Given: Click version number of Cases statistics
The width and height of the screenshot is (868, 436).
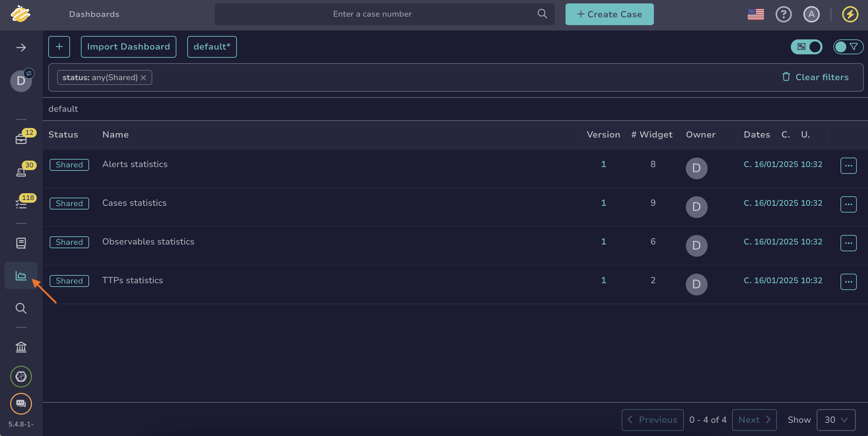Looking at the screenshot, I should tap(604, 203).
